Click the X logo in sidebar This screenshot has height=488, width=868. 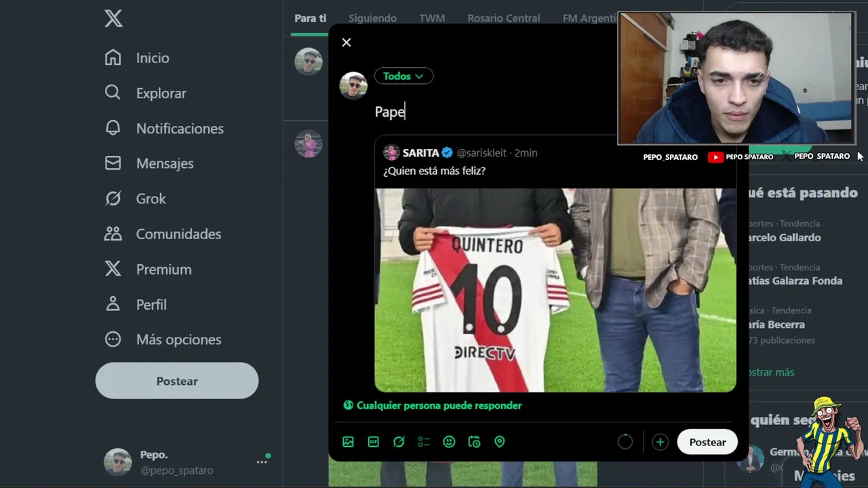114,18
